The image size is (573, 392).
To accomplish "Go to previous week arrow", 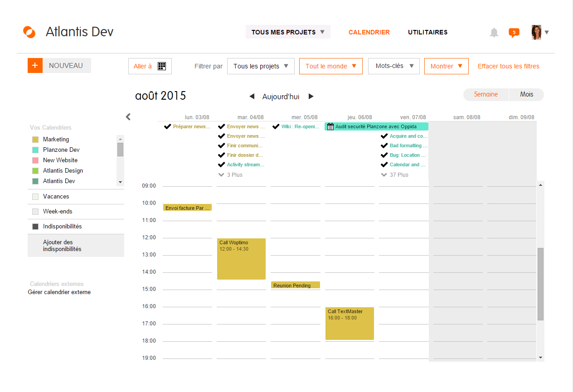I will coord(252,97).
